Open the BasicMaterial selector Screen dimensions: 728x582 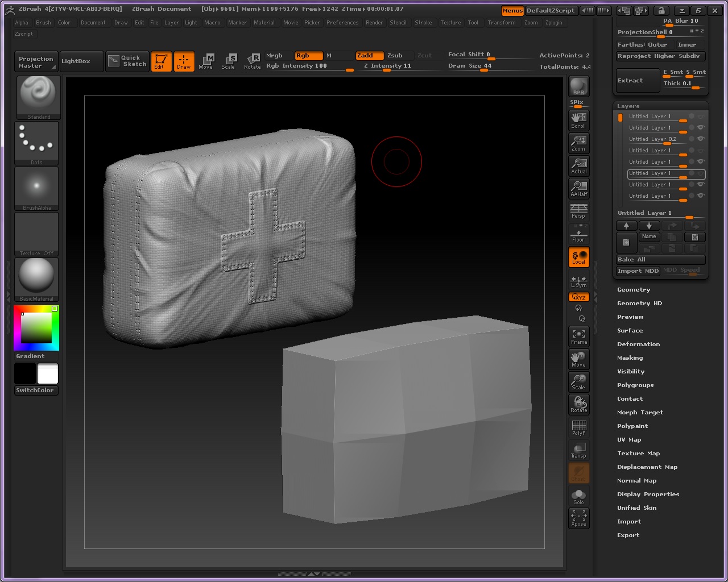coord(36,279)
